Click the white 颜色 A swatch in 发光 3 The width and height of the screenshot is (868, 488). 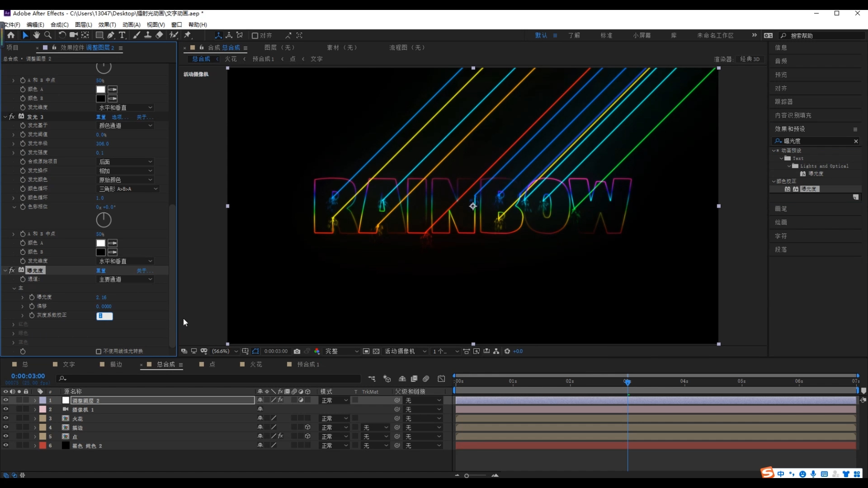(100, 243)
